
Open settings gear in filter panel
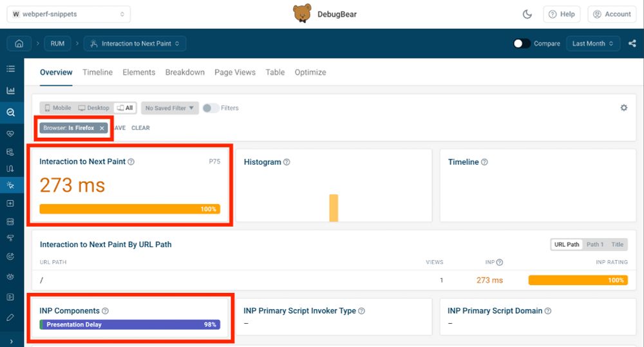624,108
